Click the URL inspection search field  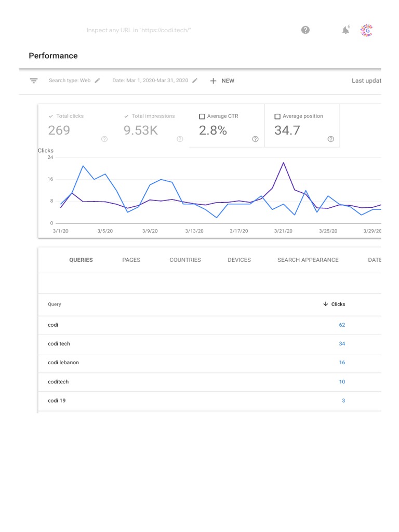tap(139, 30)
